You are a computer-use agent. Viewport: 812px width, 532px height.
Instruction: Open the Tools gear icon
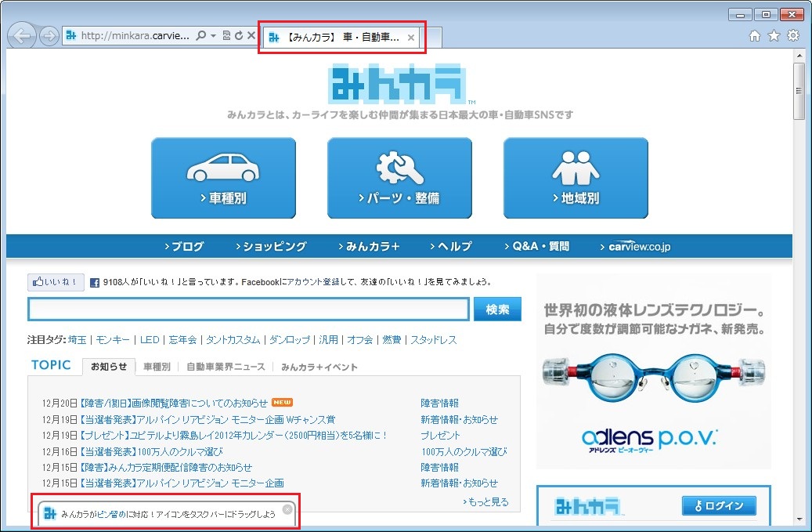click(x=793, y=35)
